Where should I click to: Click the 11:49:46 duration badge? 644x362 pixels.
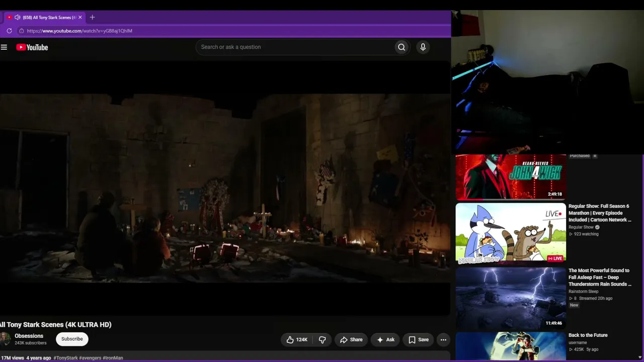click(554, 323)
